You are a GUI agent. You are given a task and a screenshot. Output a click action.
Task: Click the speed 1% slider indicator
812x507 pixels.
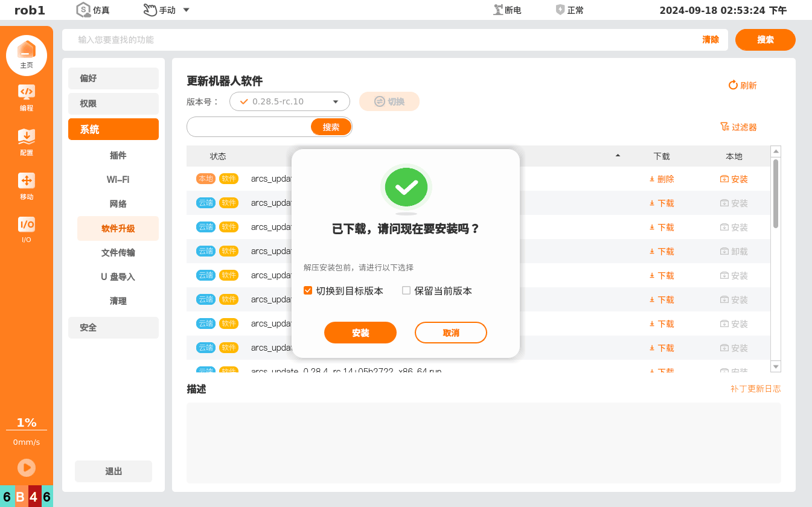(27, 422)
